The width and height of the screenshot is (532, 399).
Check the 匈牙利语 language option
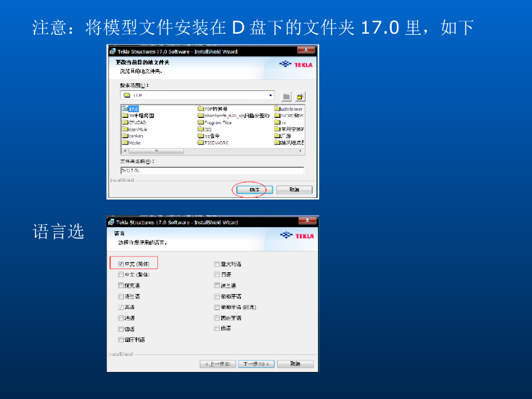[x=121, y=340]
